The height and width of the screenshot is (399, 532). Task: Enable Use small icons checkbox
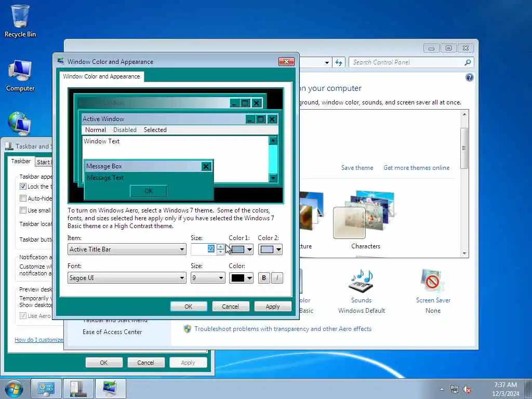(x=23, y=210)
